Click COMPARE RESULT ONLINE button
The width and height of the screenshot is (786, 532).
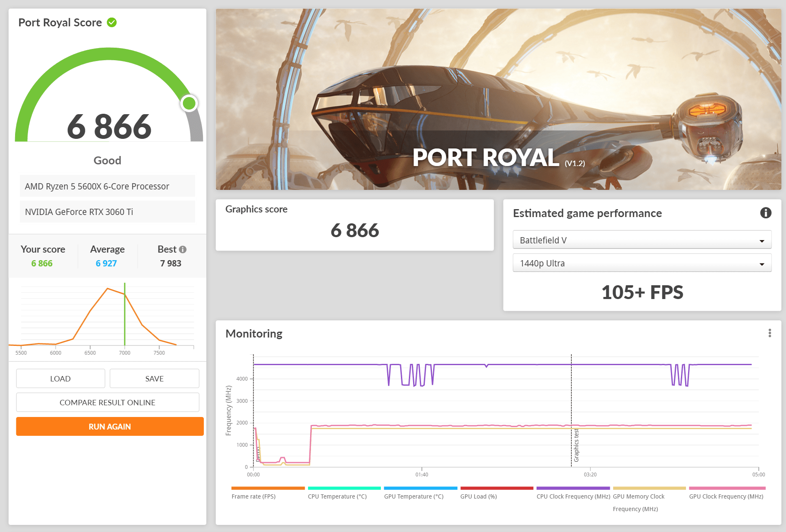click(x=108, y=402)
